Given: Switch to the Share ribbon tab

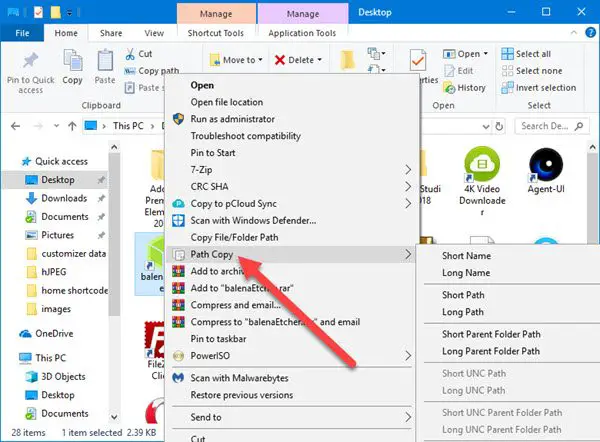Looking at the screenshot, I should [x=111, y=33].
